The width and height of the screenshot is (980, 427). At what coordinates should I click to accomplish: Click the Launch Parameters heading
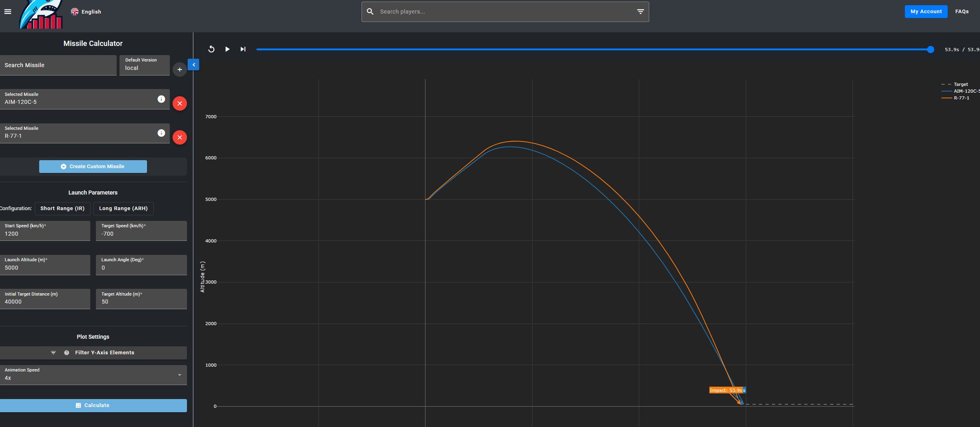[93, 193]
